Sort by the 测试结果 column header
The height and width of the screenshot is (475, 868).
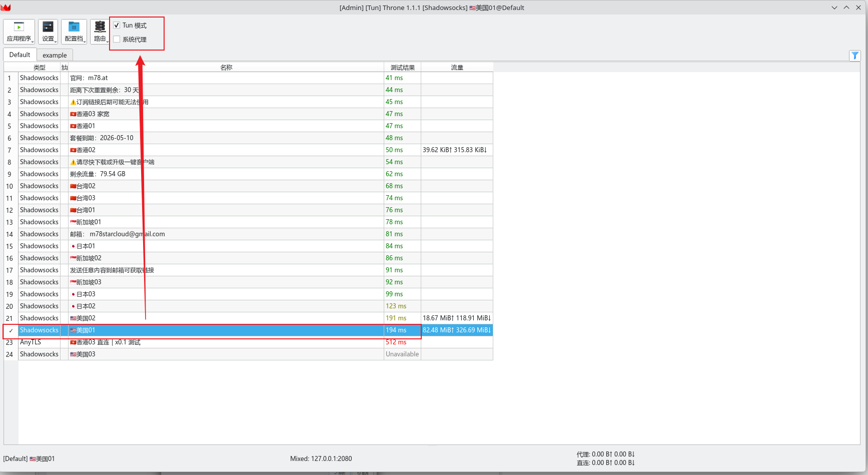coord(402,67)
